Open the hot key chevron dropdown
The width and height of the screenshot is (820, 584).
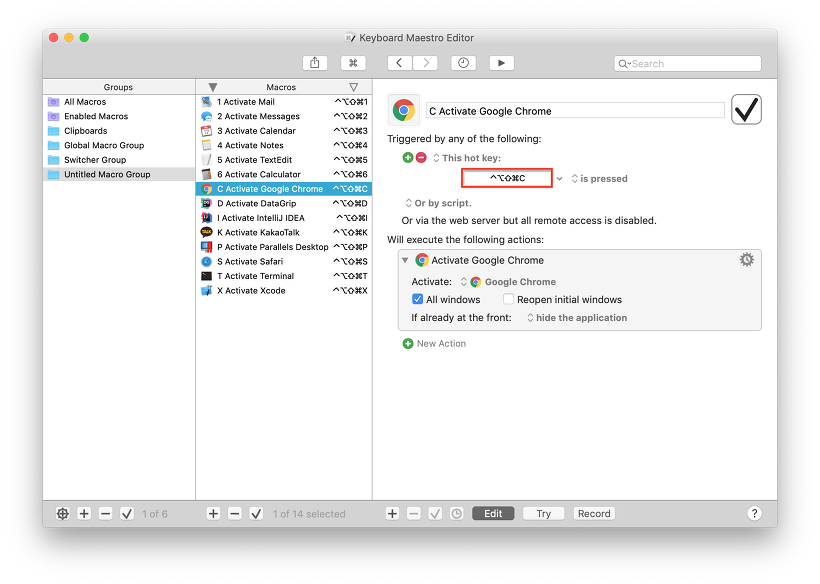click(x=560, y=179)
